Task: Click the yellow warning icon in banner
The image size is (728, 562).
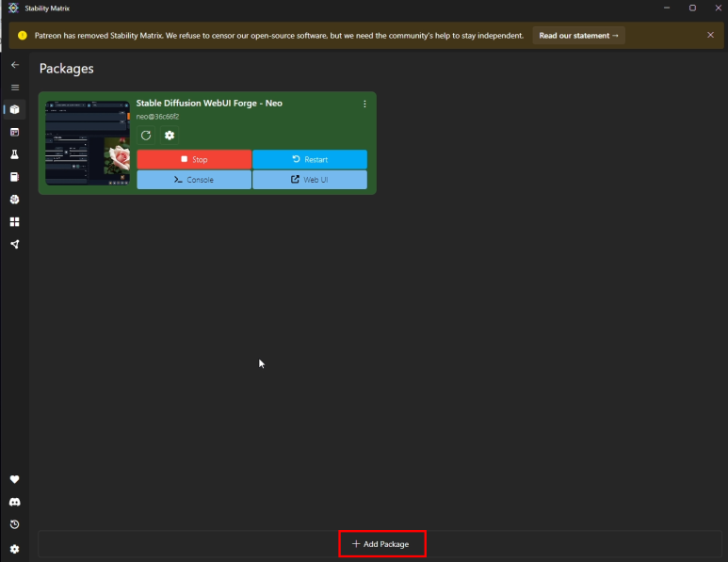Action: [x=23, y=36]
